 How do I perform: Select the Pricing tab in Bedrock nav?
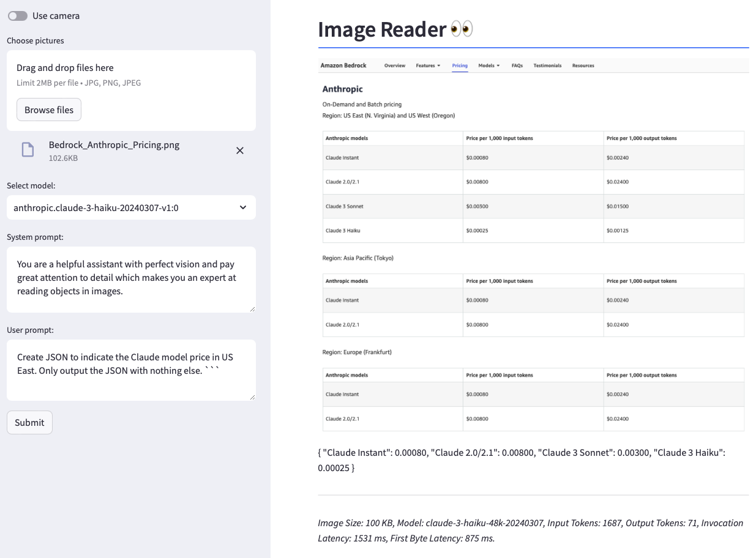[x=460, y=65]
